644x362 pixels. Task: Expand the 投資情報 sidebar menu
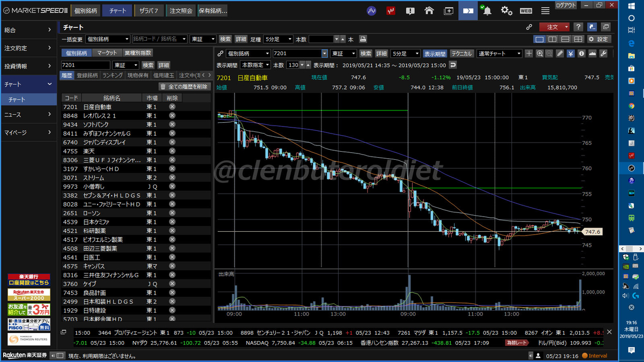[x=28, y=66]
